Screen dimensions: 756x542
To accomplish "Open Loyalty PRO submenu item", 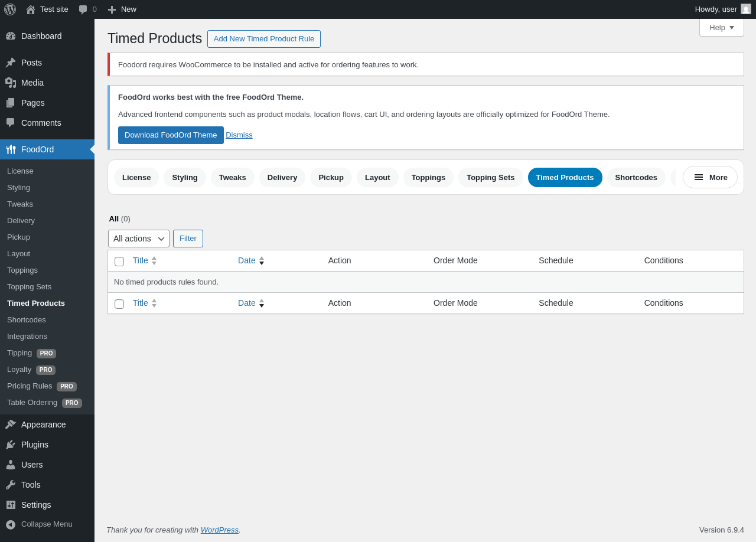I will tap(31, 370).
